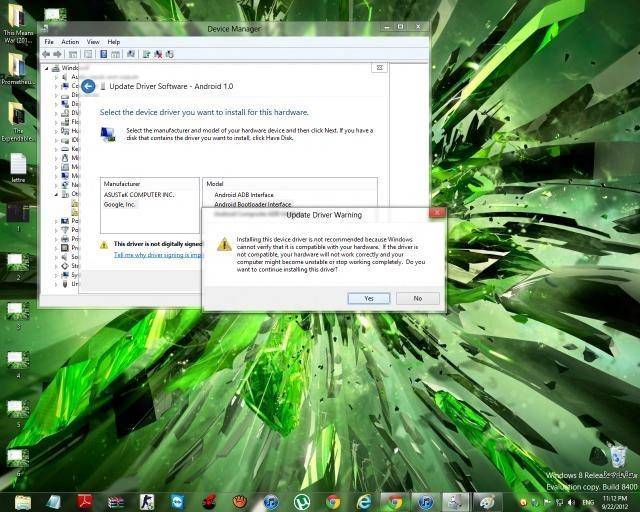The width and height of the screenshot is (640, 512).
Task: Select the lettre text file on desktop
Action: 18,167
